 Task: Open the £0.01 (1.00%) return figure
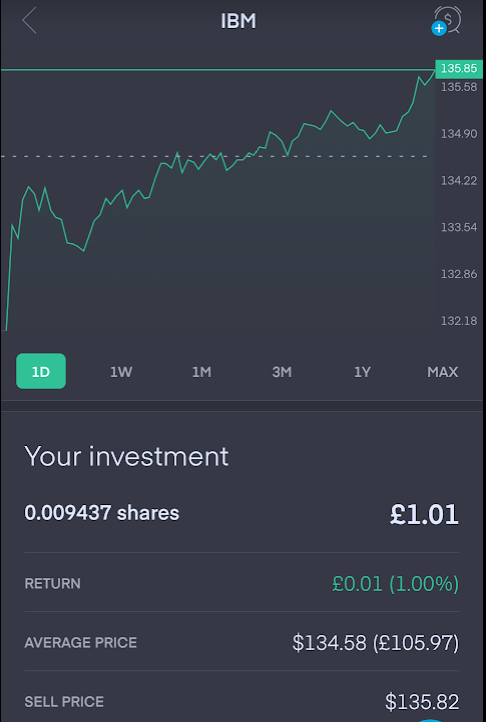(396, 583)
